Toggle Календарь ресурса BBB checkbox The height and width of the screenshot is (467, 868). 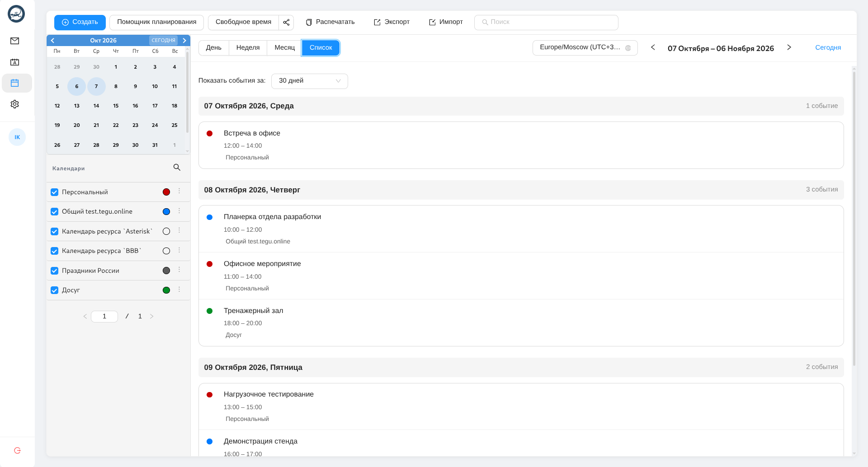pos(55,251)
